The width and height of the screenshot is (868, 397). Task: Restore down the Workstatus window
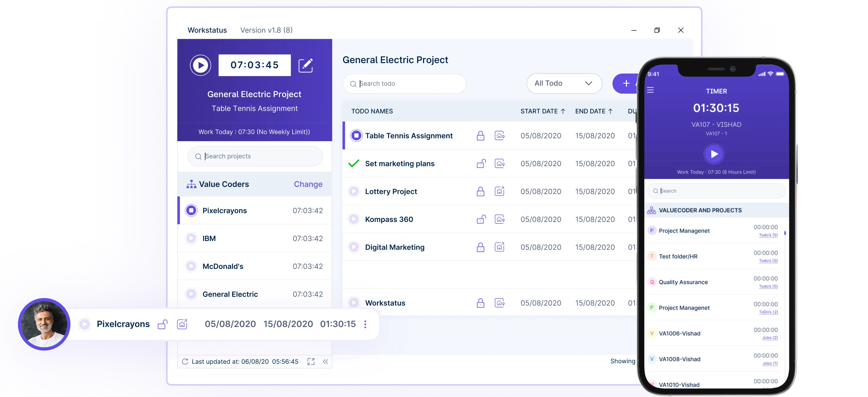click(657, 30)
